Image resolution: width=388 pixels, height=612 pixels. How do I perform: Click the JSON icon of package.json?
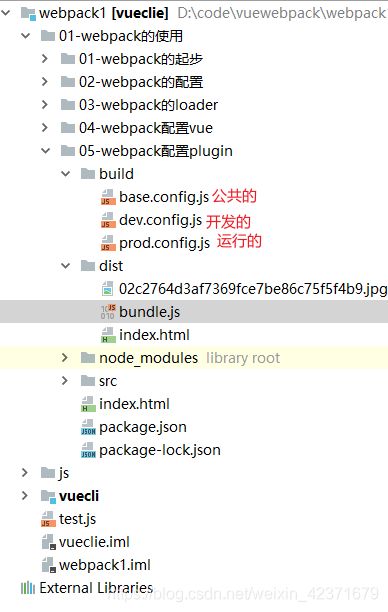[x=88, y=427]
